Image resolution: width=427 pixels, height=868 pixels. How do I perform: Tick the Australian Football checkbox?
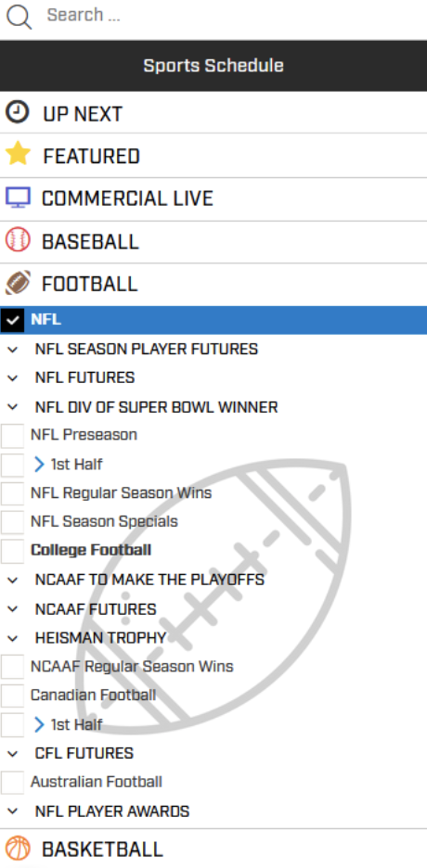pyautogui.click(x=12, y=782)
